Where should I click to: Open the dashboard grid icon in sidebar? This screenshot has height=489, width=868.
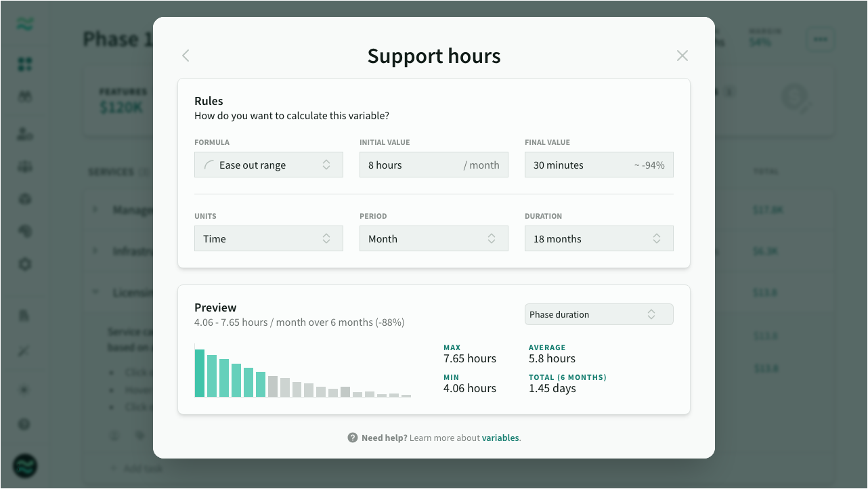click(x=25, y=64)
